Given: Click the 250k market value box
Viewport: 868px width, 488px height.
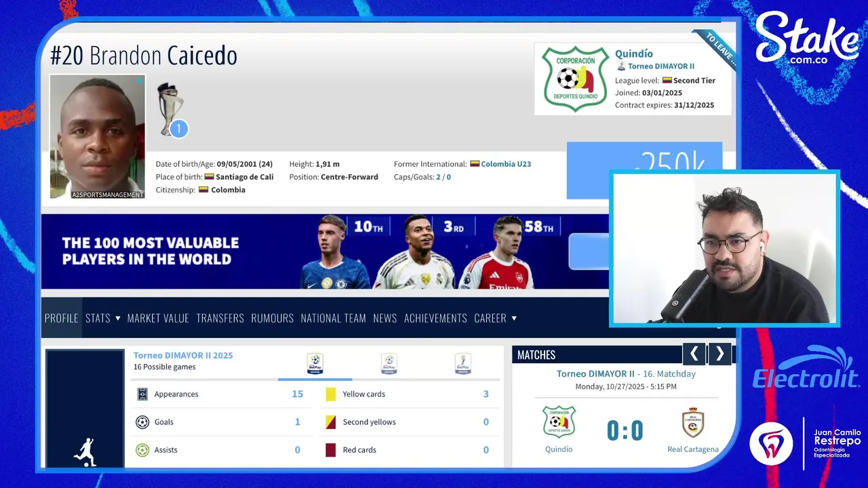Looking at the screenshot, I should (x=644, y=170).
